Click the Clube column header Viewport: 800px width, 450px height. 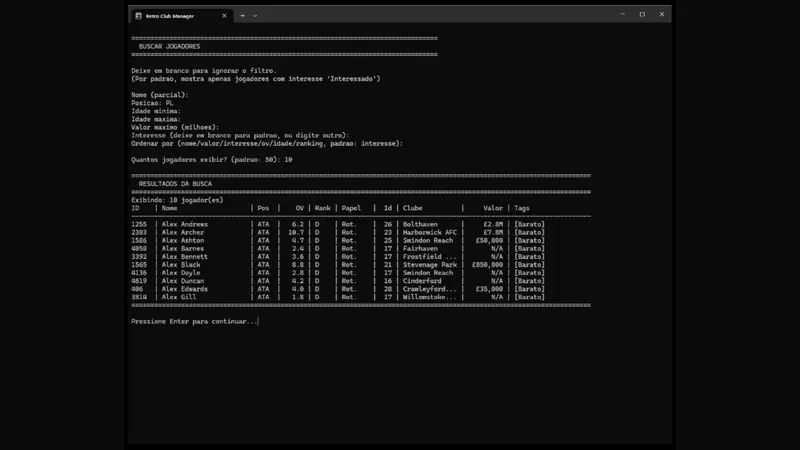(x=412, y=208)
